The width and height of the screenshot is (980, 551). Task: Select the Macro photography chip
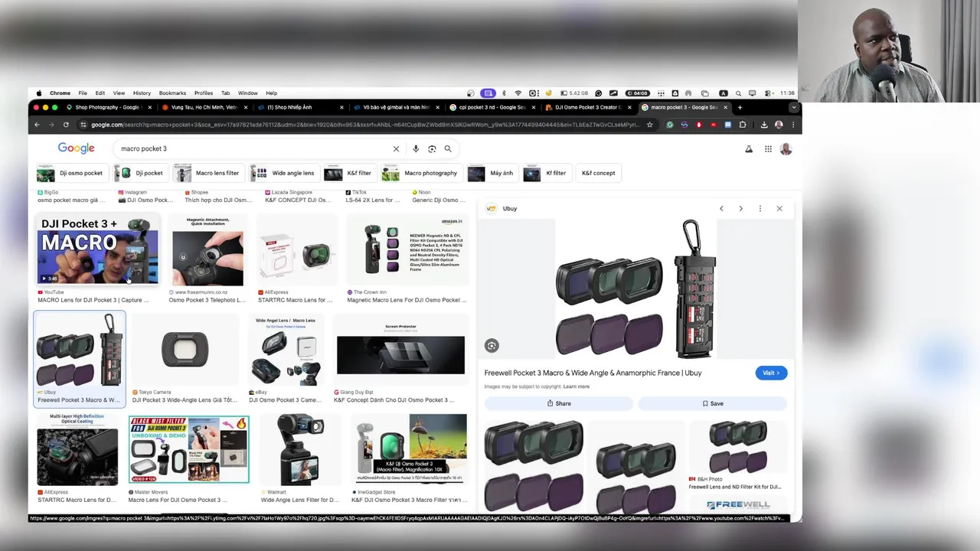tap(420, 173)
